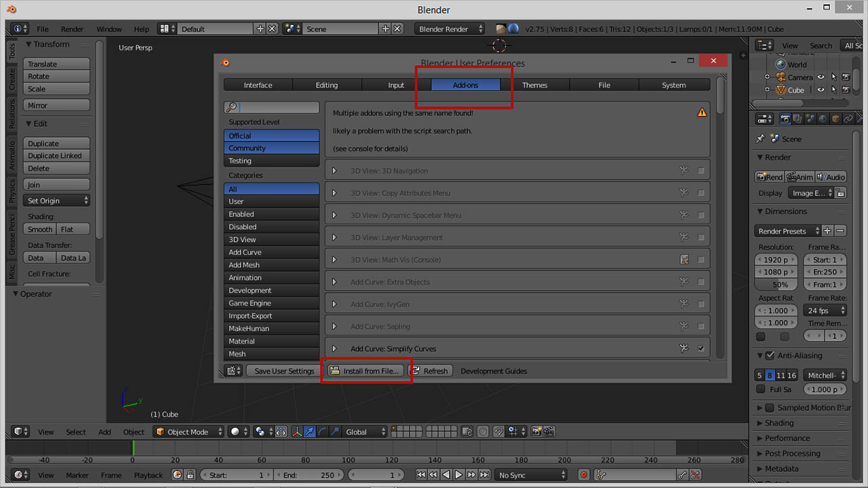Image resolution: width=868 pixels, height=488 pixels.
Task: Enable the Sampled Motion Blur checkbox
Action: pos(770,408)
